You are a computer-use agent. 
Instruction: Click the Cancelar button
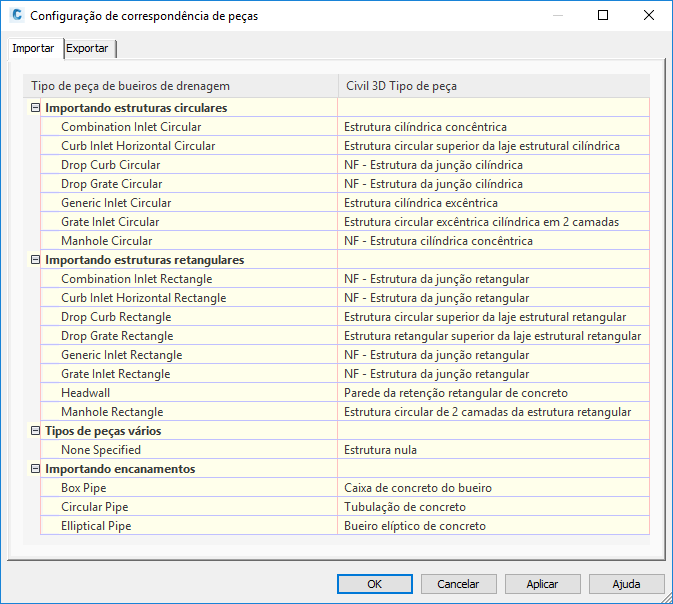(x=458, y=584)
